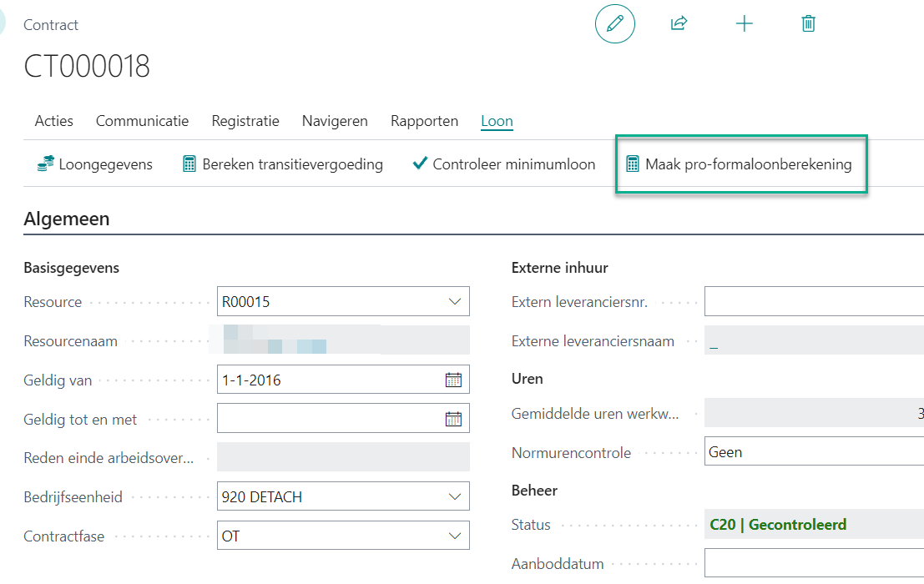Open the Navigeren menu
The image size is (924, 584).
[335, 121]
